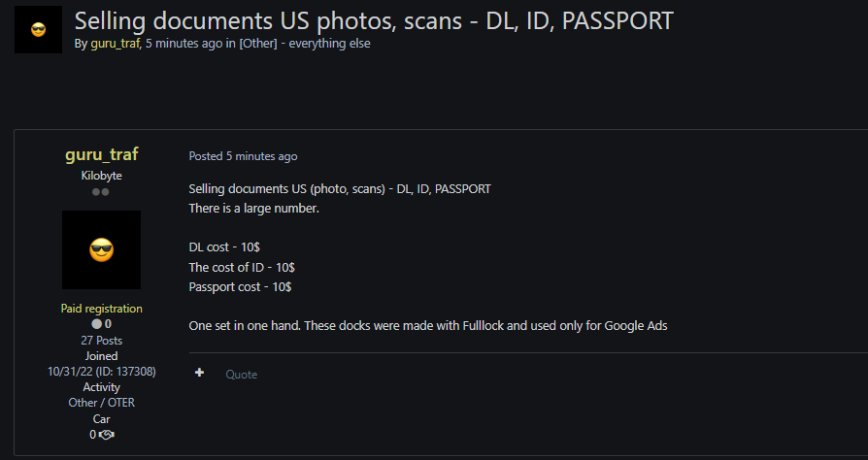Click the handshake deals icon
The width and height of the screenshot is (868, 460).
(106, 435)
